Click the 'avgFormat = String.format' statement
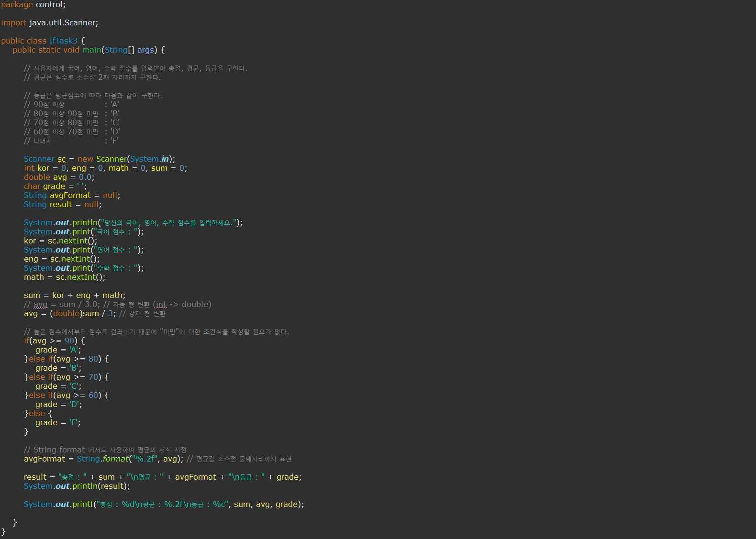The image size is (756, 539). (104, 459)
